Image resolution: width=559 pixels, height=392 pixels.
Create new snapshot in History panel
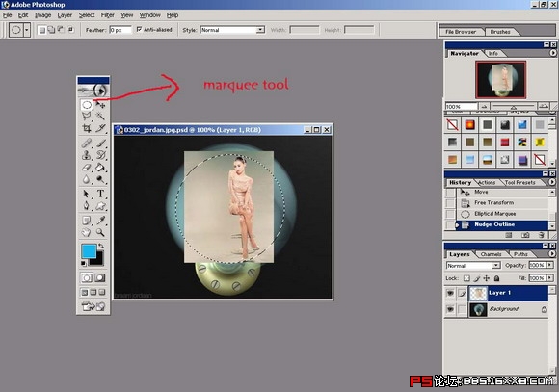click(x=525, y=235)
